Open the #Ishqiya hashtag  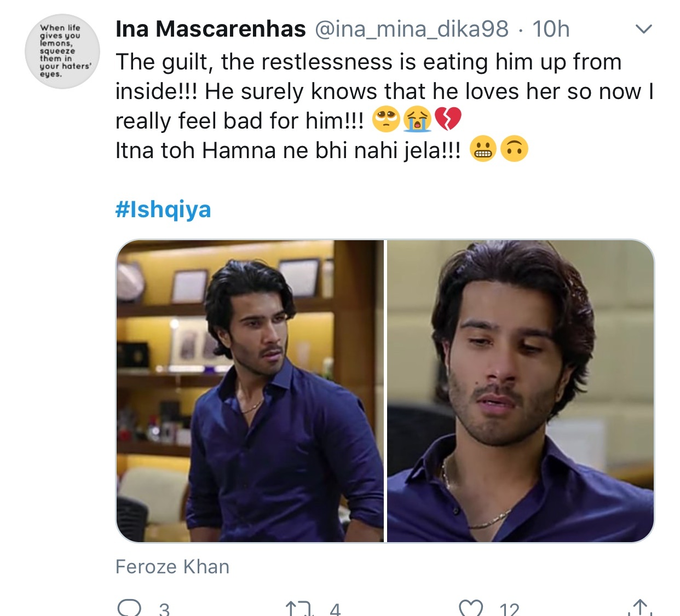click(x=163, y=210)
